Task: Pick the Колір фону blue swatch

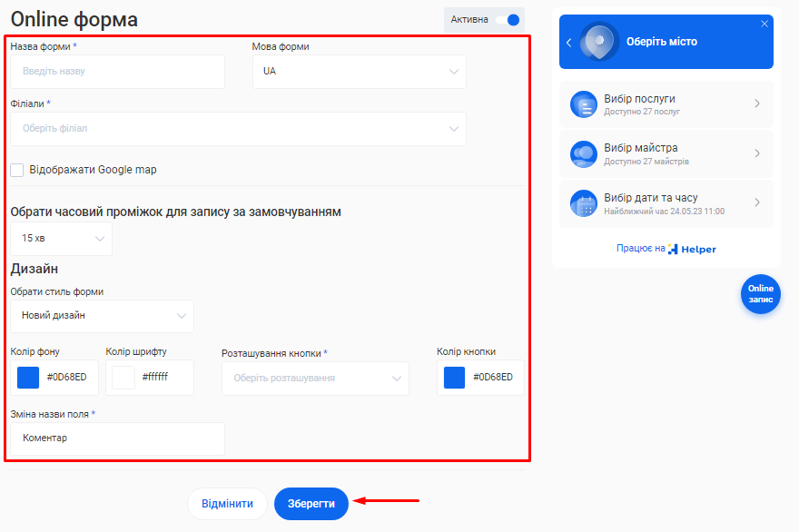Action: 29,378
